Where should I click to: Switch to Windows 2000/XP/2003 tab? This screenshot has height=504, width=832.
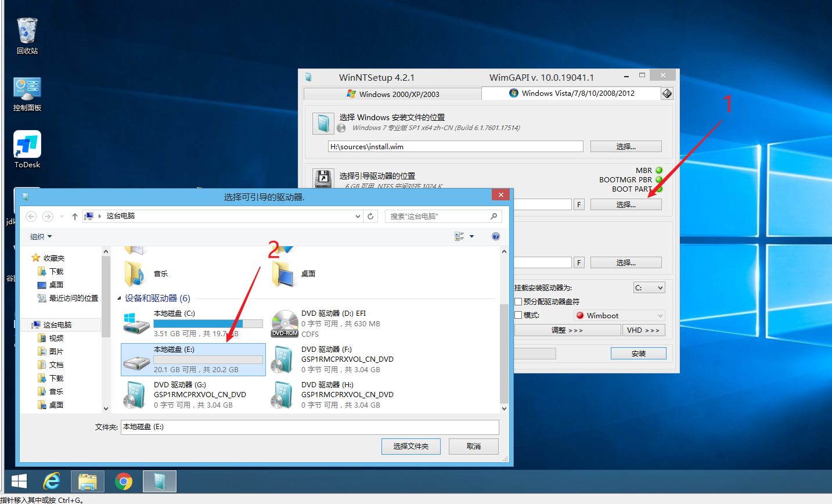(x=392, y=94)
